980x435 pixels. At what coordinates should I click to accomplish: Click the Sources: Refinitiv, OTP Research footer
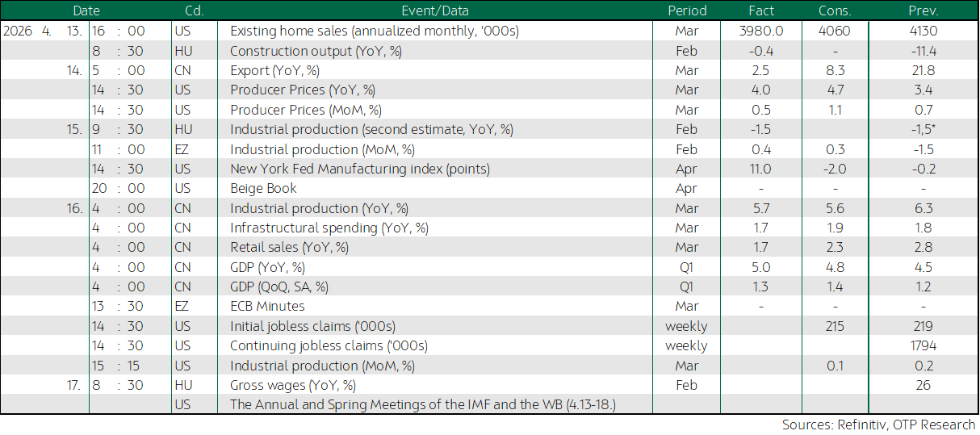tap(878, 425)
